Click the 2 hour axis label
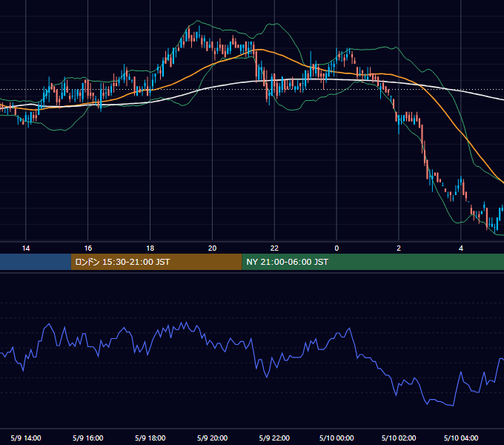Viewport: 504px width, 445px height. (399, 248)
